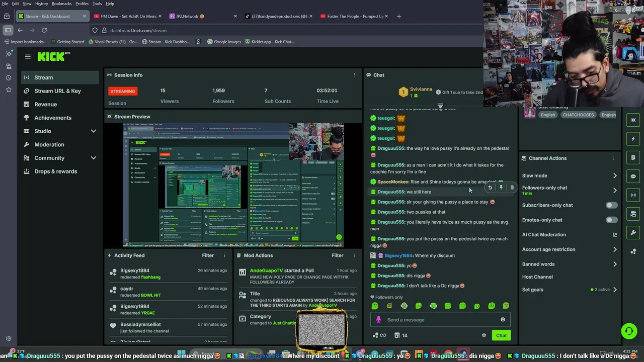Open the browser History menu

point(41,4)
